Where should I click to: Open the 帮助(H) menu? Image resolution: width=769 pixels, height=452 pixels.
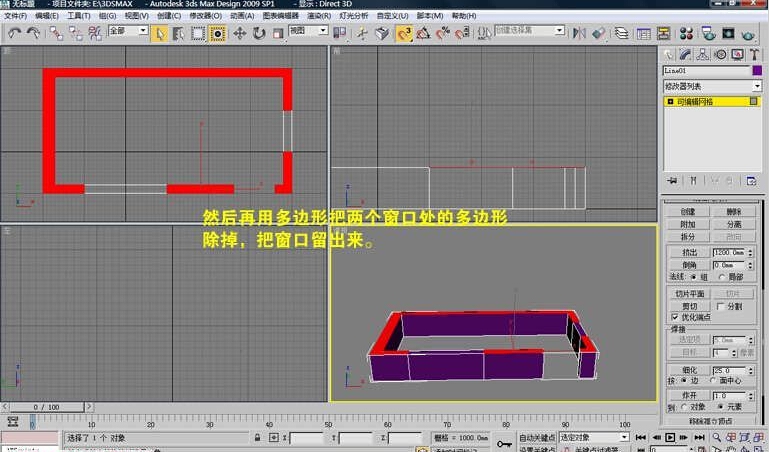click(x=464, y=16)
